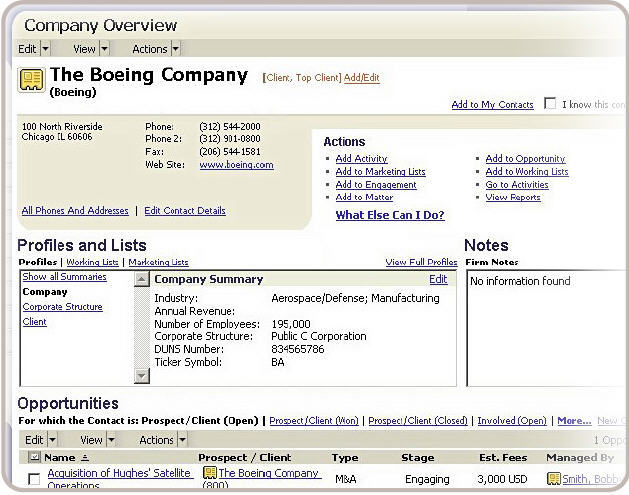Click profile list scrollbar down arrow
The width and height of the screenshot is (629, 495).
coord(141,376)
